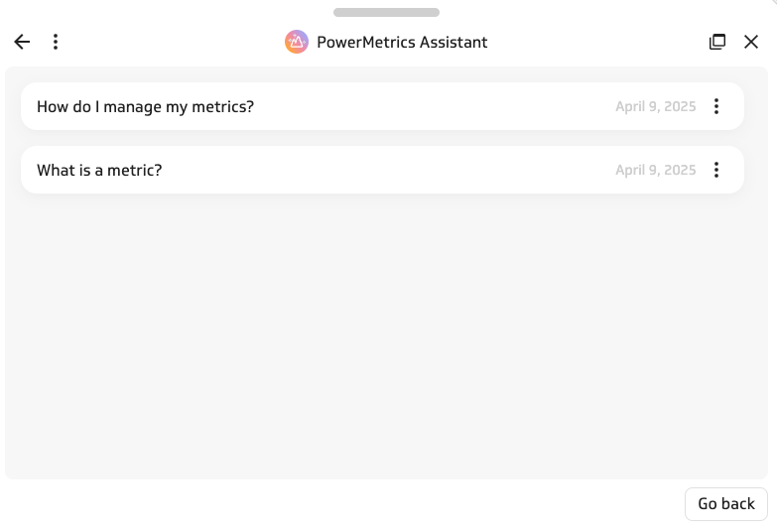This screenshot has height=532, width=777.
Task: Click the back arrow in the header
Action: (x=22, y=42)
